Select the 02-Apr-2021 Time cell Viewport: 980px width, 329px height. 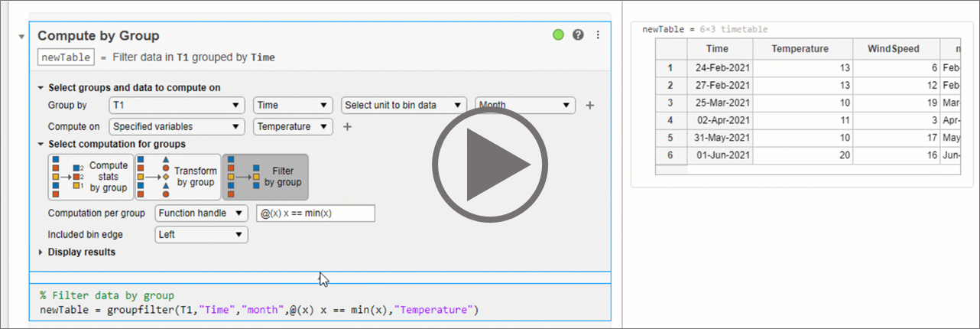point(719,120)
